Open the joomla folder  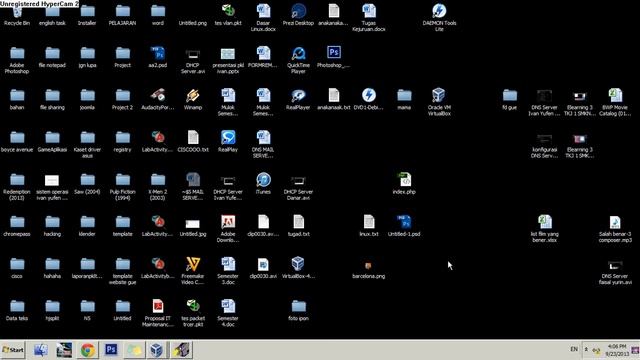(87, 100)
